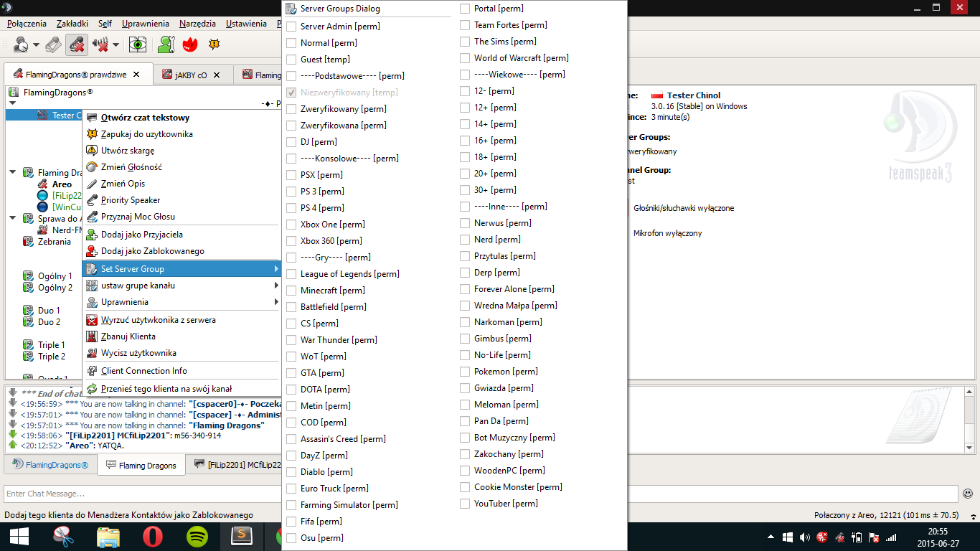Image resolution: width=980 pixels, height=551 pixels.
Task: Collapse the spacer arrow under FlamingDragons server
Action: click(x=13, y=103)
